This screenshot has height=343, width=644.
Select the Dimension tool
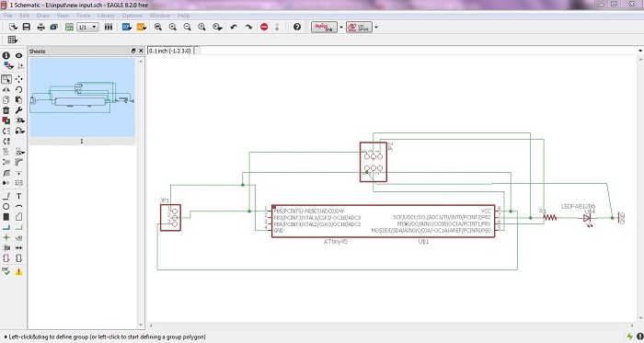click(19, 247)
